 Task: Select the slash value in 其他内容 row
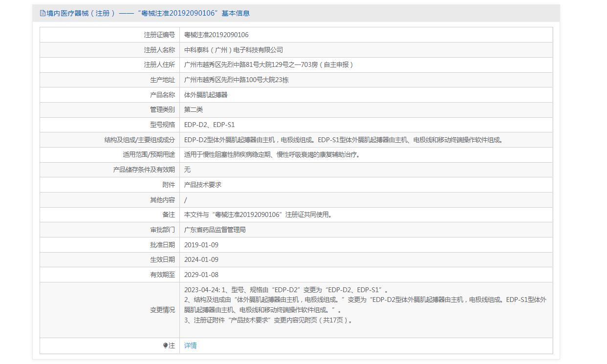click(x=186, y=200)
